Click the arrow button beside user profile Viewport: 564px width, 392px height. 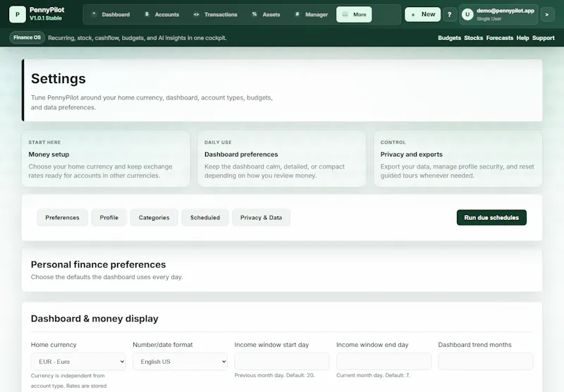tap(547, 14)
